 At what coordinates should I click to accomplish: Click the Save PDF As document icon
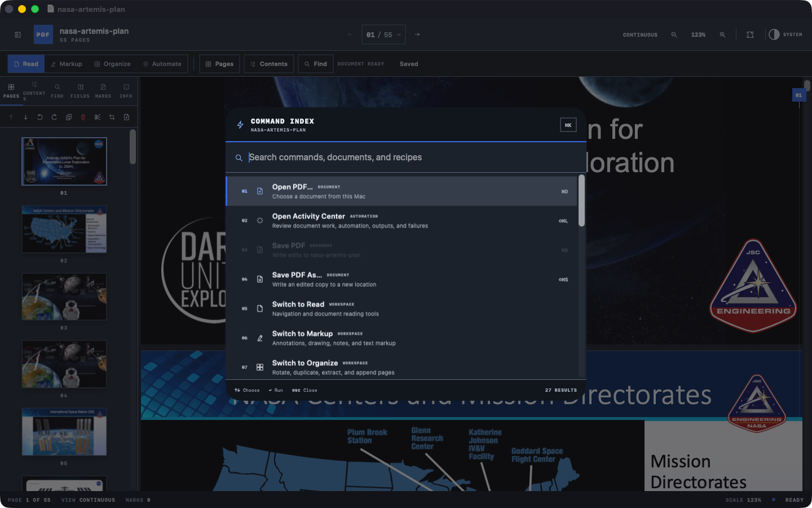(260, 279)
